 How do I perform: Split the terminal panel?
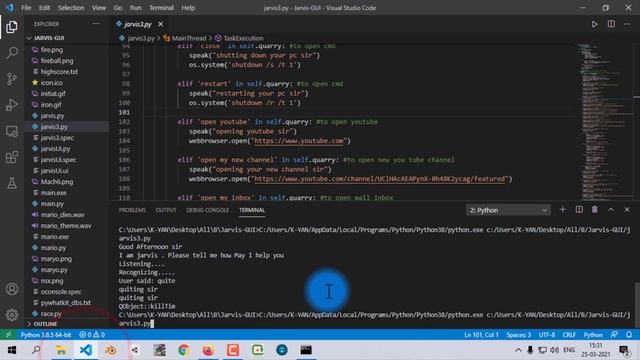click(579, 209)
